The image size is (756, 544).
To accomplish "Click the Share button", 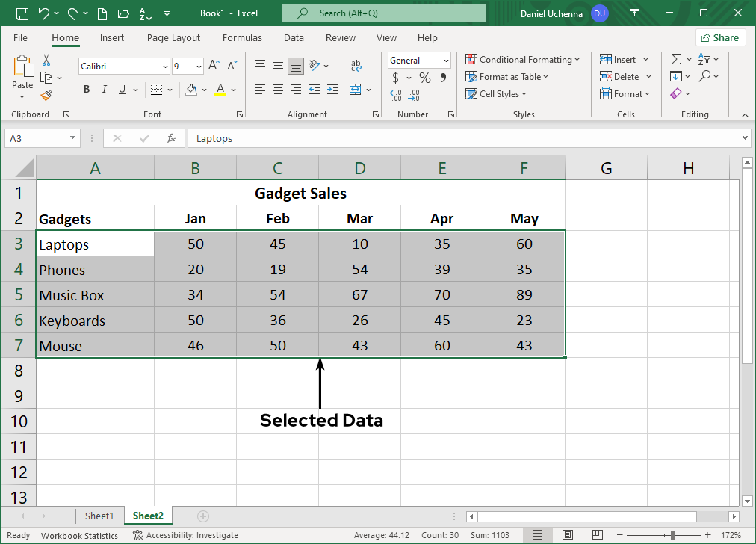I will coord(720,37).
